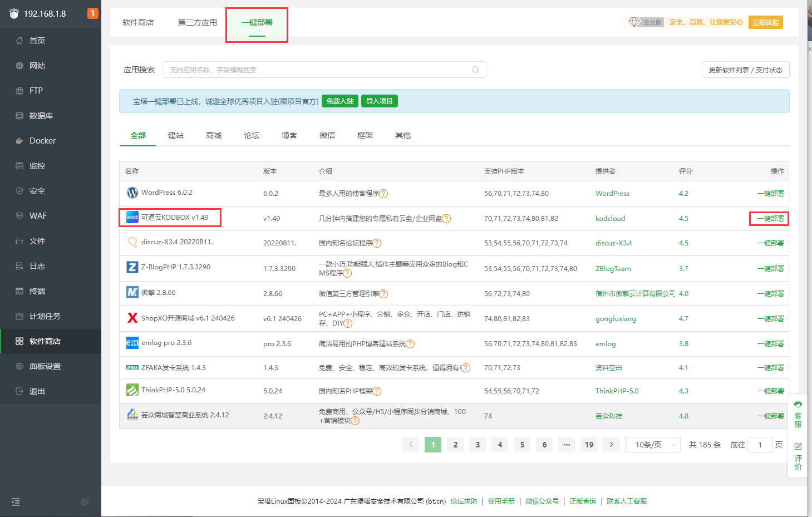Open the 文件 files section

(50, 241)
